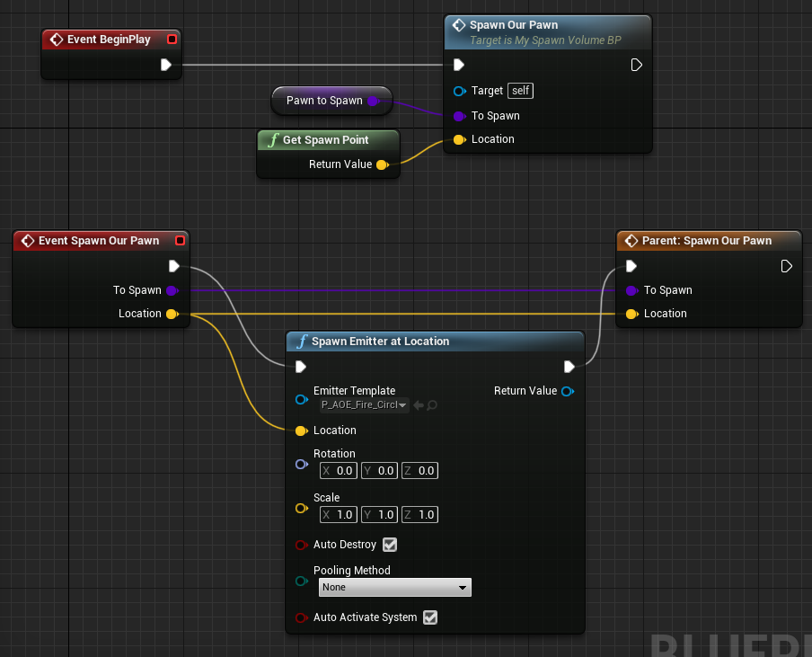The image size is (812, 657).
Task: Click the Location output pin on Event Spawn Our Pawn
Action: pyautogui.click(x=172, y=314)
